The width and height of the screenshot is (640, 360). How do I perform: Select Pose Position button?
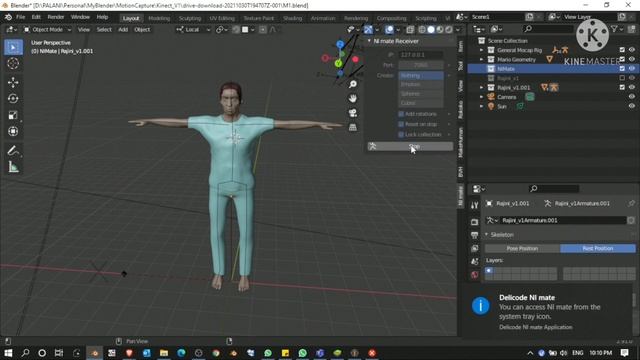click(x=522, y=248)
